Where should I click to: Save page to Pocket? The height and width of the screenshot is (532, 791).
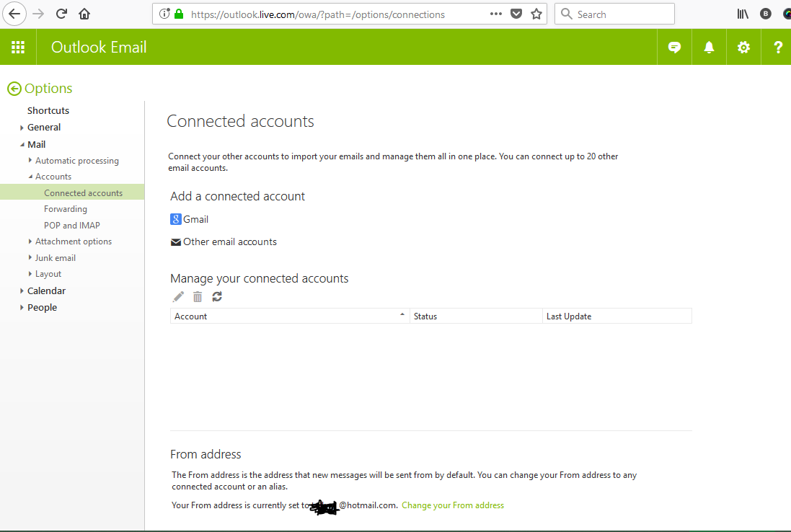(x=516, y=14)
